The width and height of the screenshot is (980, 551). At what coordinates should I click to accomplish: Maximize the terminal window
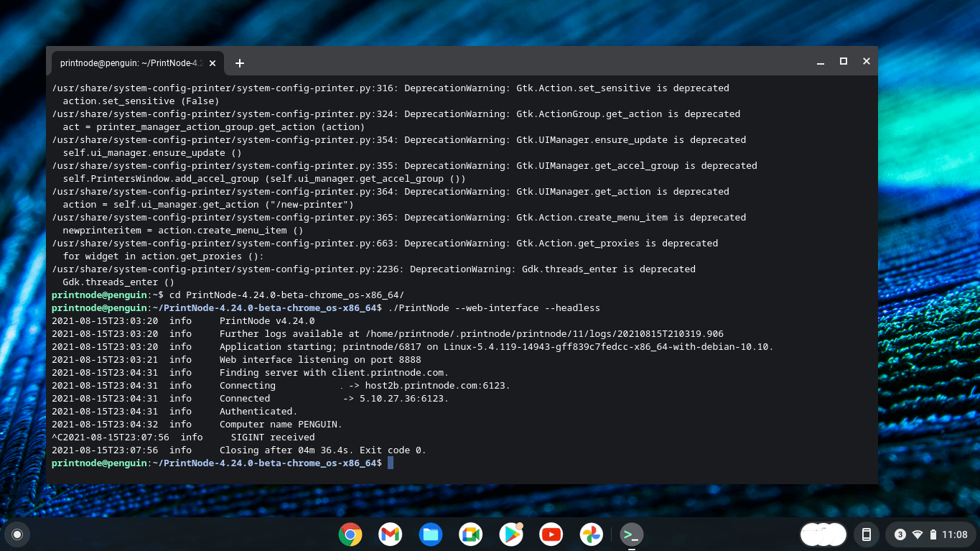coord(844,62)
